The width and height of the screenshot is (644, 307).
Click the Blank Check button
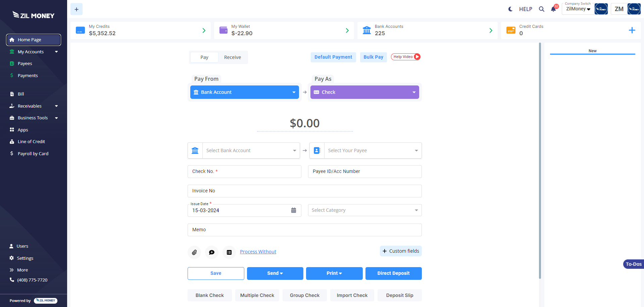(x=210, y=295)
